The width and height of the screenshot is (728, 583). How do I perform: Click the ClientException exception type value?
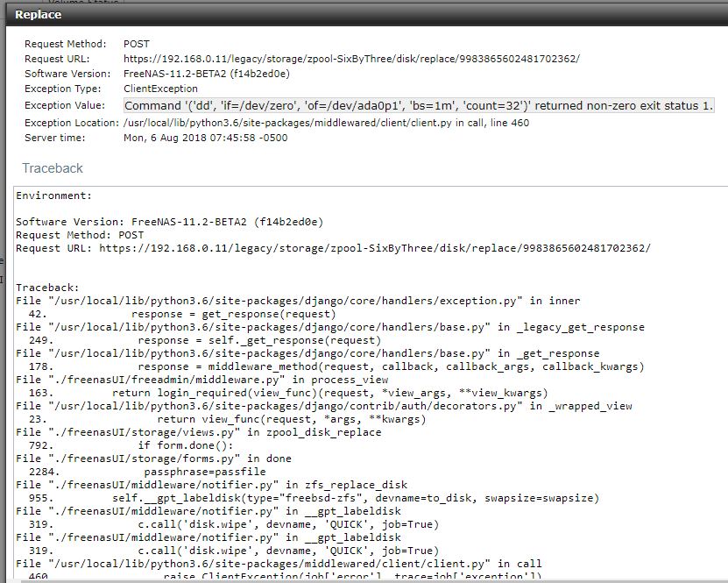[160, 89]
